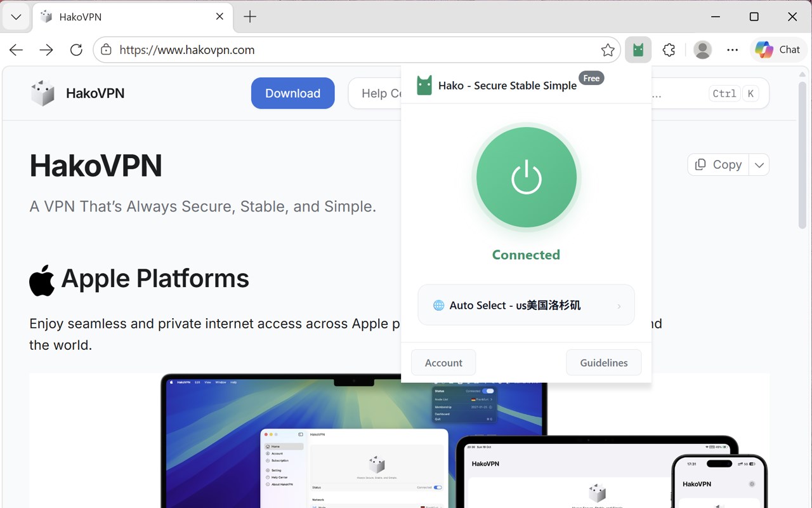Click the Apple logo next to Apple Platforms

(42, 280)
